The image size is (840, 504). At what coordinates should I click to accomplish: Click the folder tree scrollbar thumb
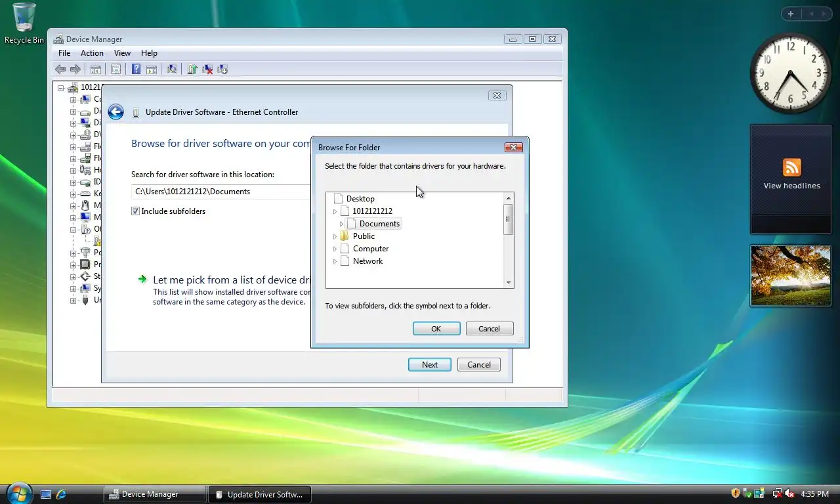click(x=508, y=219)
